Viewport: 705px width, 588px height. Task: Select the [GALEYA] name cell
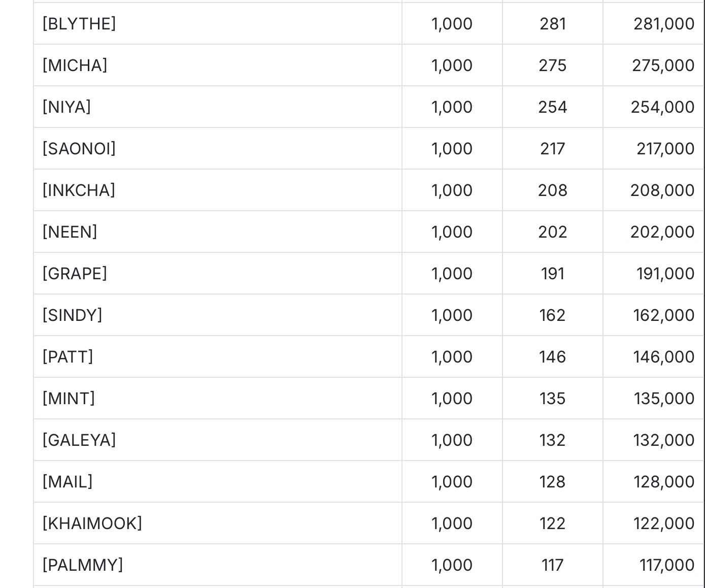click(x=218, y=440)
